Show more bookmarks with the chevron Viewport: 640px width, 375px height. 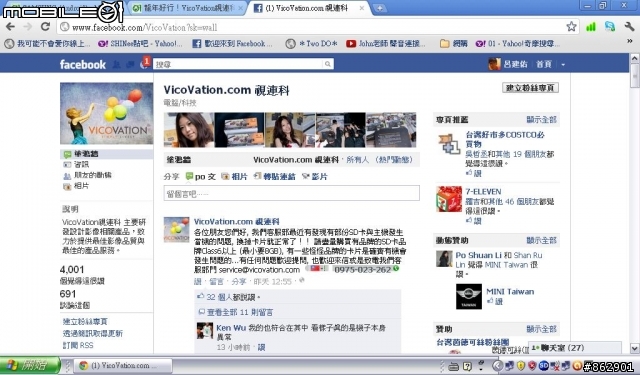click(629, 41)
